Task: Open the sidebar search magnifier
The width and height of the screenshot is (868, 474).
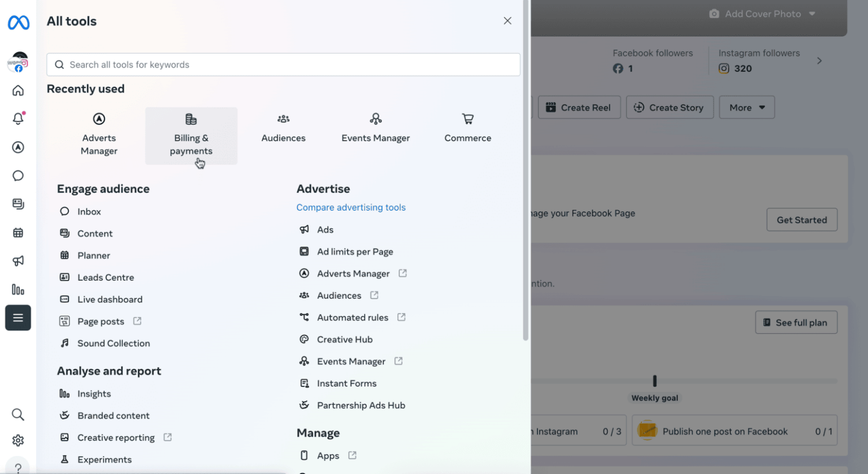Action: [x=18, y=414]
